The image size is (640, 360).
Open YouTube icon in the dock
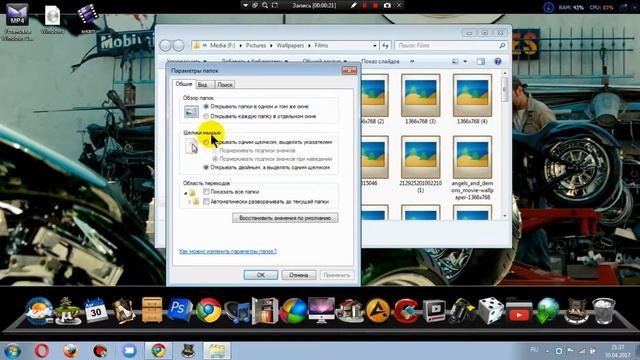click(519, 312)
